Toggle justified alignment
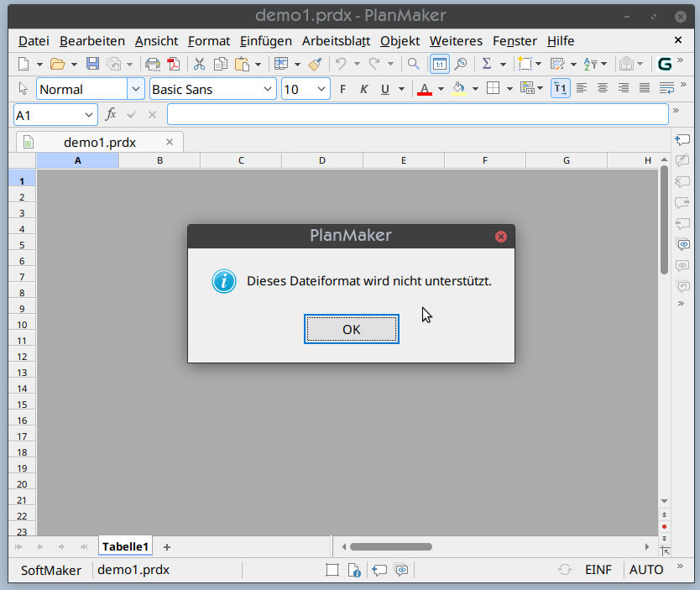The width and height of the screenshot is (700, 590). pyautogui.click(x=645, y=88)
